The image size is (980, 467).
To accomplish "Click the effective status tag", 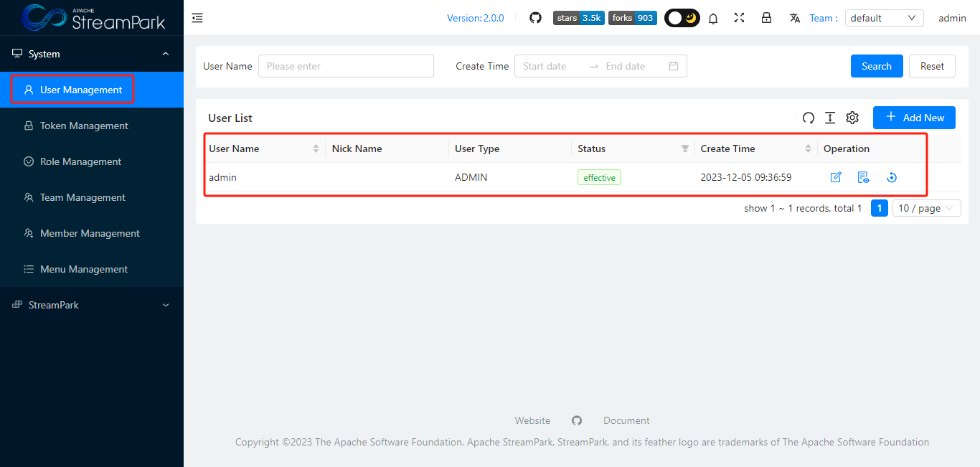I will pos(599,177).
